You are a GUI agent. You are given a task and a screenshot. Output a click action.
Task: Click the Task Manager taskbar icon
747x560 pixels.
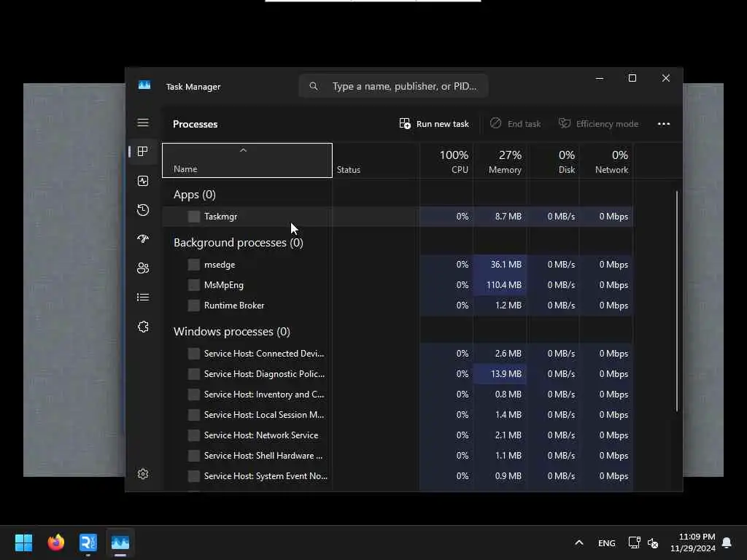[120, 542]
